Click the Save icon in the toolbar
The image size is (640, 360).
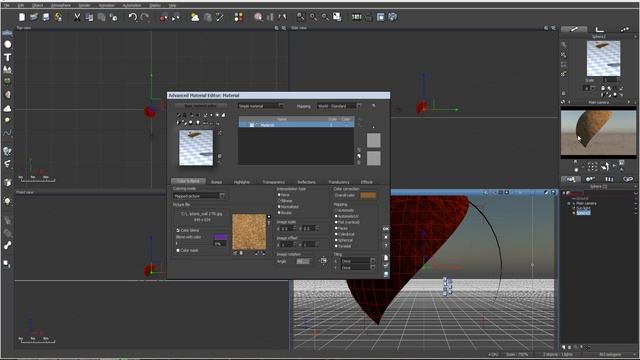click(x=46, y=17)
